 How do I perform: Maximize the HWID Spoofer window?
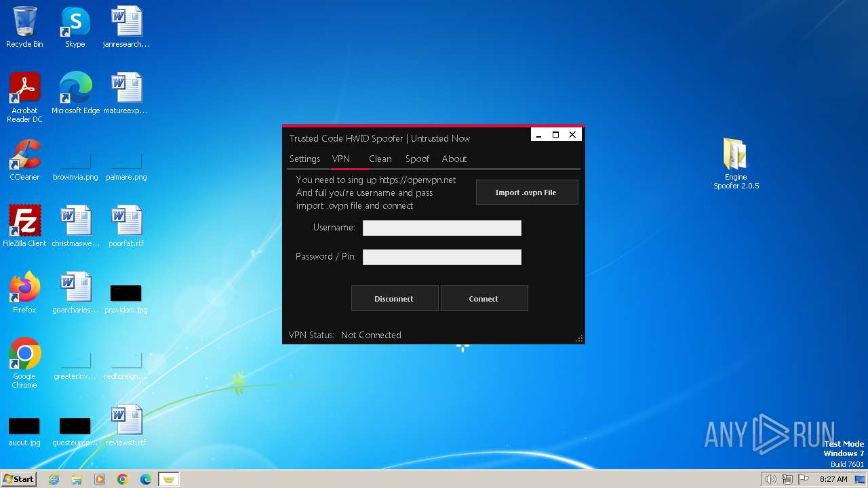pos(555,135)
